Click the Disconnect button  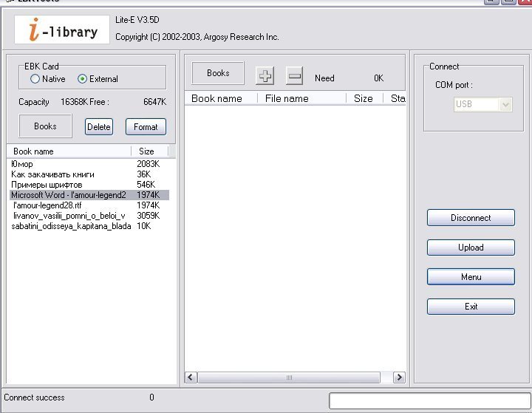click(471, 218)
